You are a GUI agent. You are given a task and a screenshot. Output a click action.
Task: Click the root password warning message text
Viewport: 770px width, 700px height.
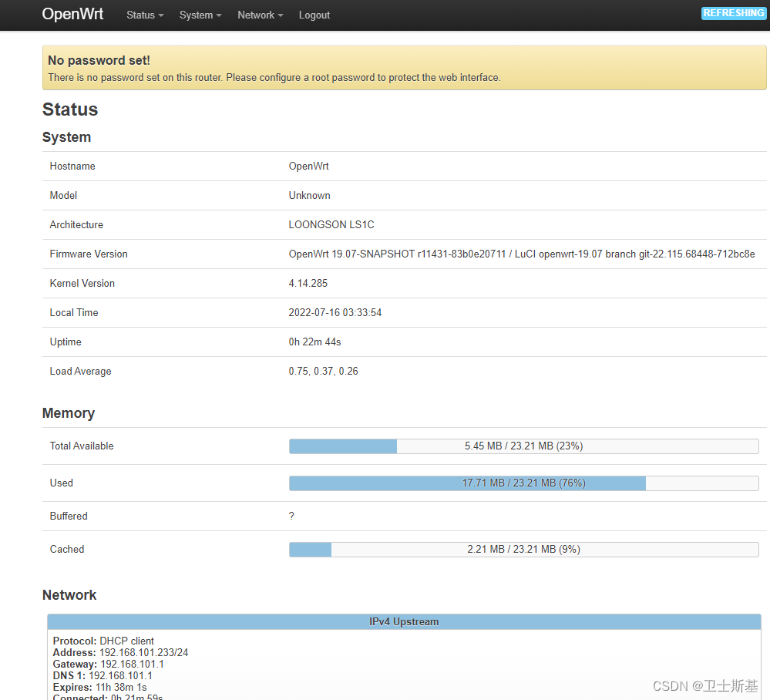click(x=274, y=78)
